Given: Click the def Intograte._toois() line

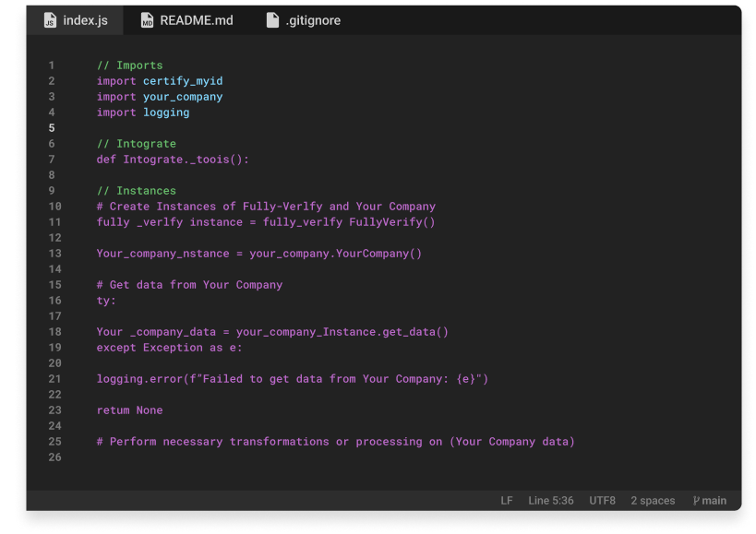Looking at the screenshot, I should pos(173,160).
